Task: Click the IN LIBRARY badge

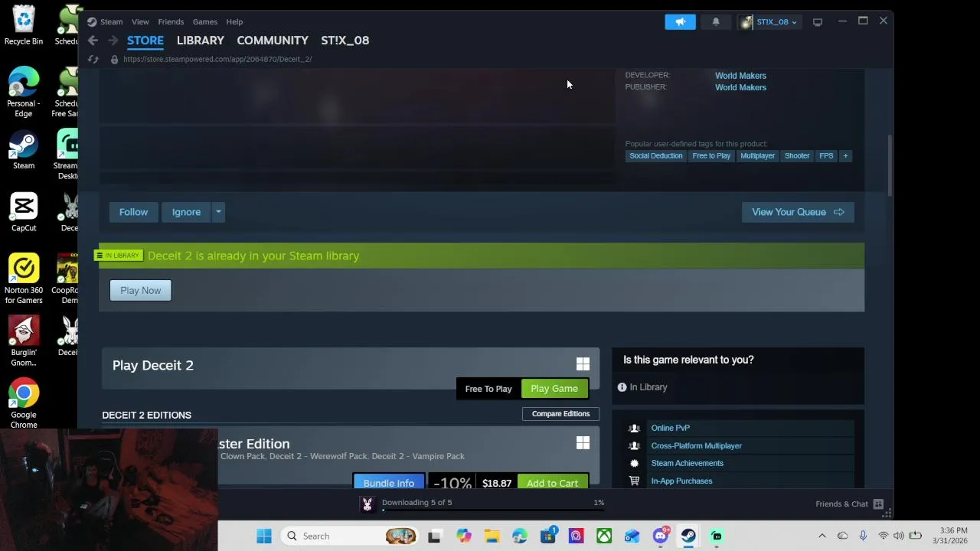Action: pos(118,256)
